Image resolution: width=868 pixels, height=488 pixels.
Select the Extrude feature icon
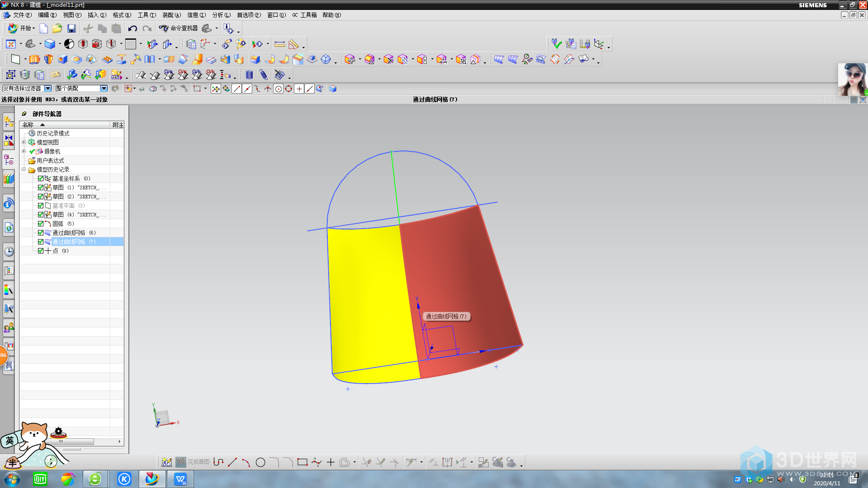[x=34, y=59]
